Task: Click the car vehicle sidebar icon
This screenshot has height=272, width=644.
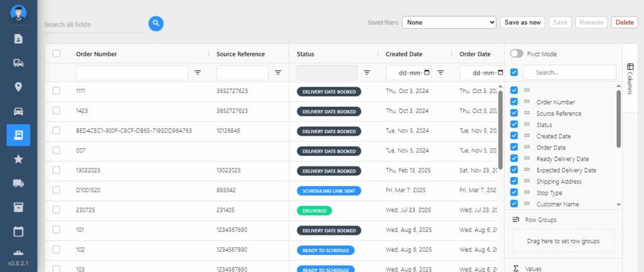Action: [18, 111]
